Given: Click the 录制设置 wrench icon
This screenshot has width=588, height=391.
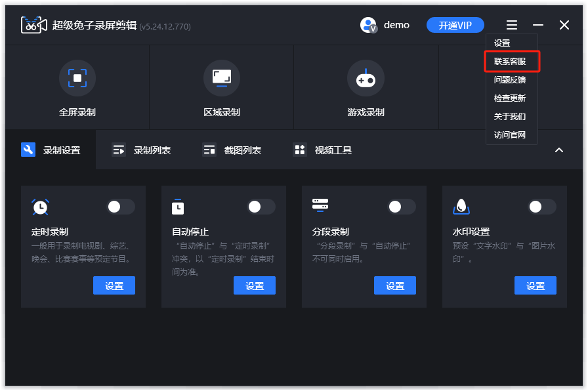Looking at the screenshot, I should 28,150.
